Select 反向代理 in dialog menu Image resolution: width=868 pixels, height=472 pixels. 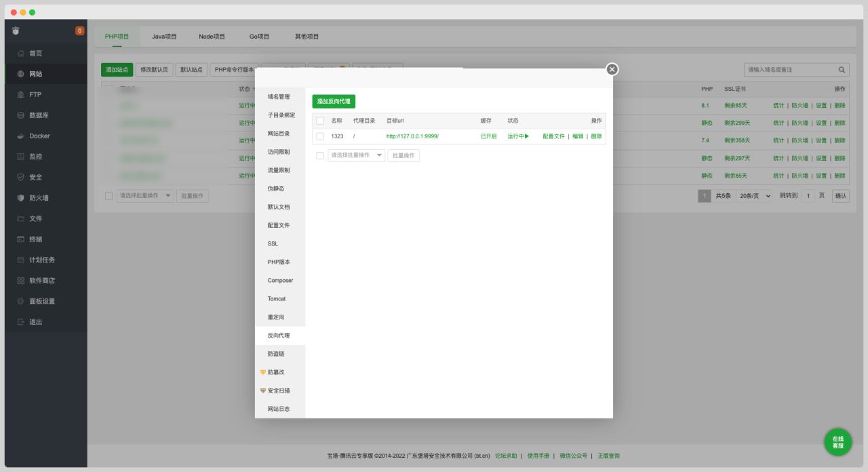(x=279, y=336)
